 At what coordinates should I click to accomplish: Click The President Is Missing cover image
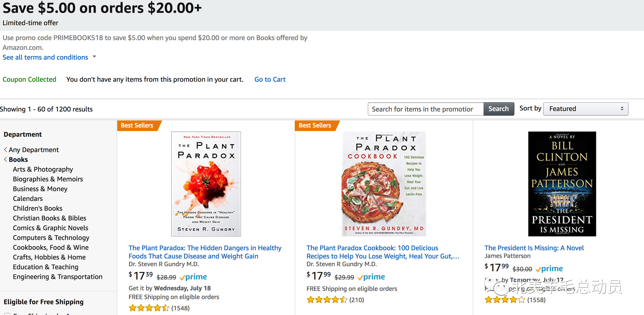(x=562, y=184)
